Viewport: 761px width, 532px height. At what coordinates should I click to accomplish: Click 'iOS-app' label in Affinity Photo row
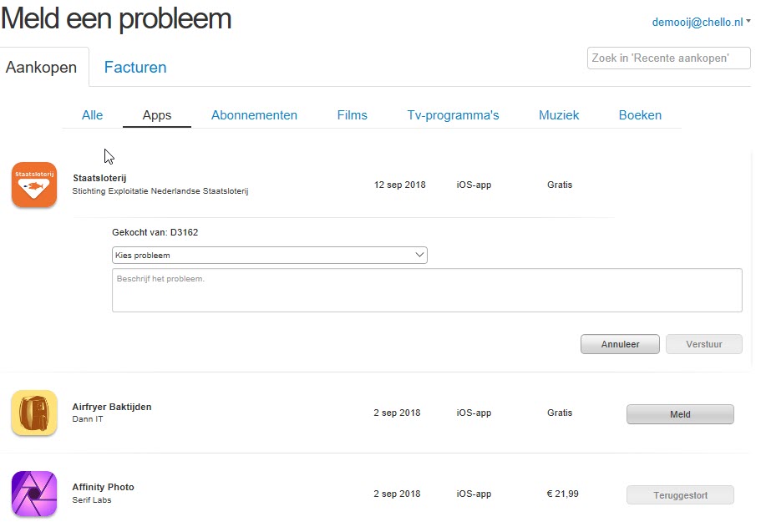474,494
